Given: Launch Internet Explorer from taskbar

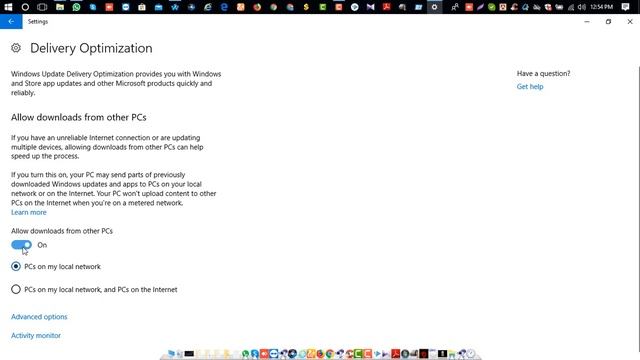Looking at the screenshot, I should (x=208, y=7).
